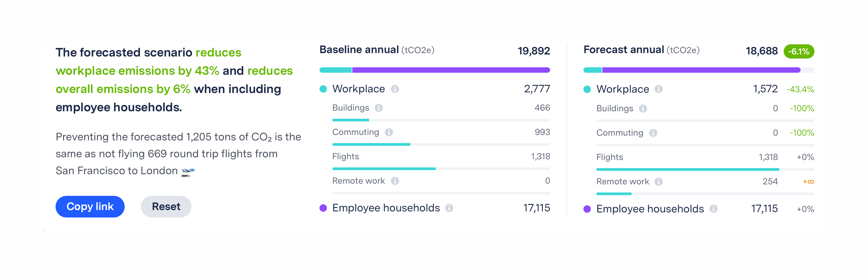Click the airplane emoji after London
868x276 pixels.
point(188,171)
